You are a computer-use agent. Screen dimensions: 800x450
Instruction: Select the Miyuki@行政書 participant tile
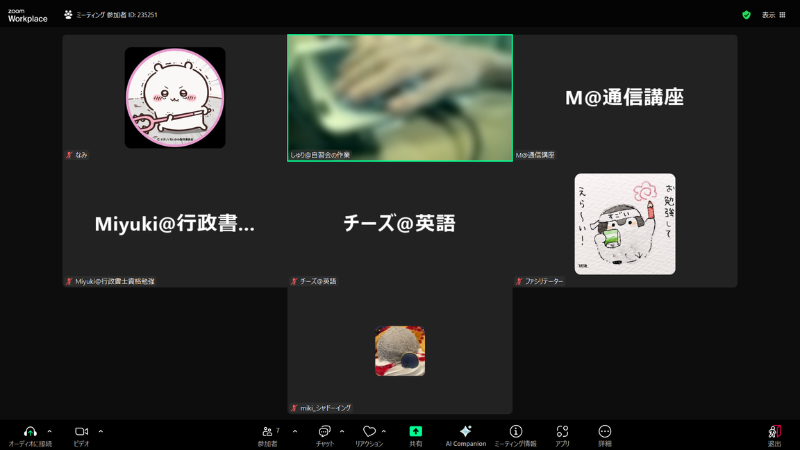pyautogui.click(x=175, y=224)
